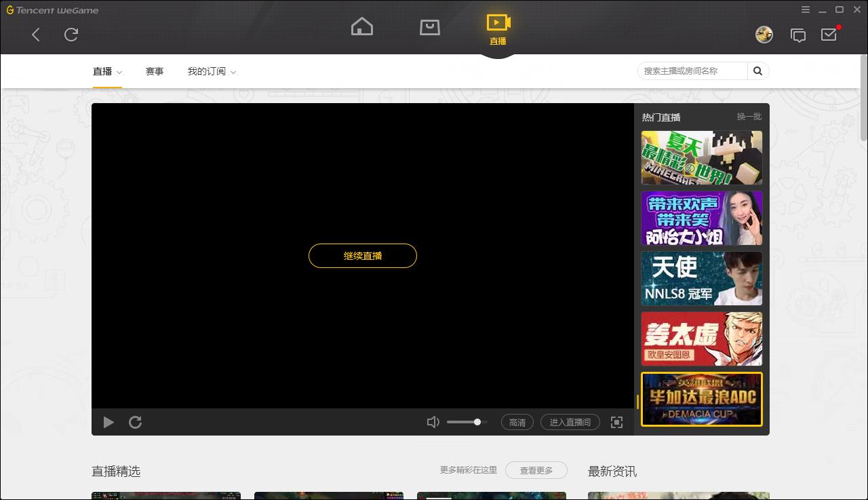Screen dimensions: 868x500
Task: Enter the live room via 进入直播间
Action: click(x=570, y=422)
